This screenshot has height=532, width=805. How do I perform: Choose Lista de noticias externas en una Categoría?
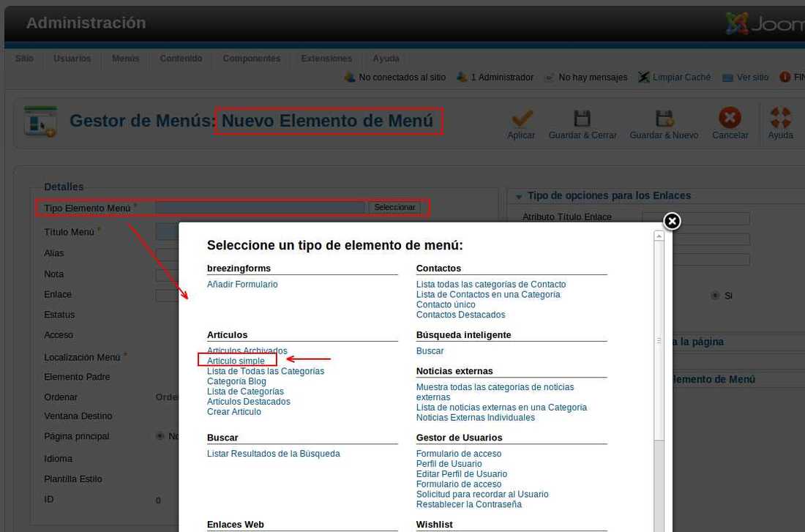point(501,408)
